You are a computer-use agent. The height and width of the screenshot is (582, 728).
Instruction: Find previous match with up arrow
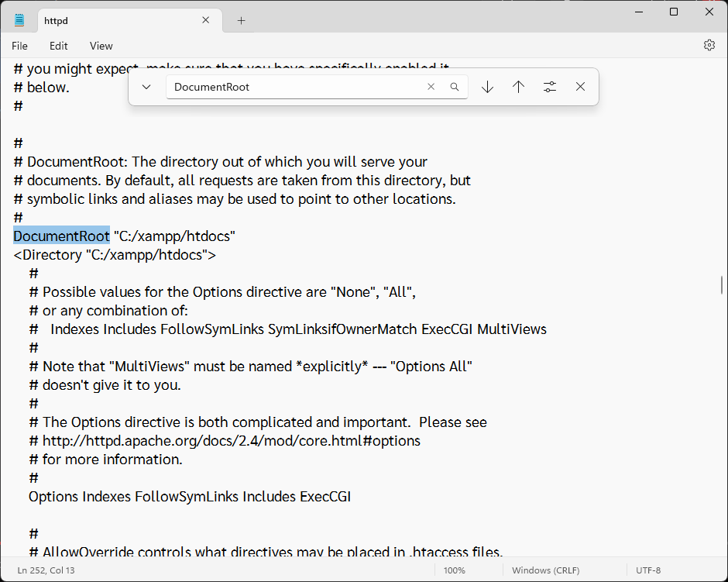(518, 87)
